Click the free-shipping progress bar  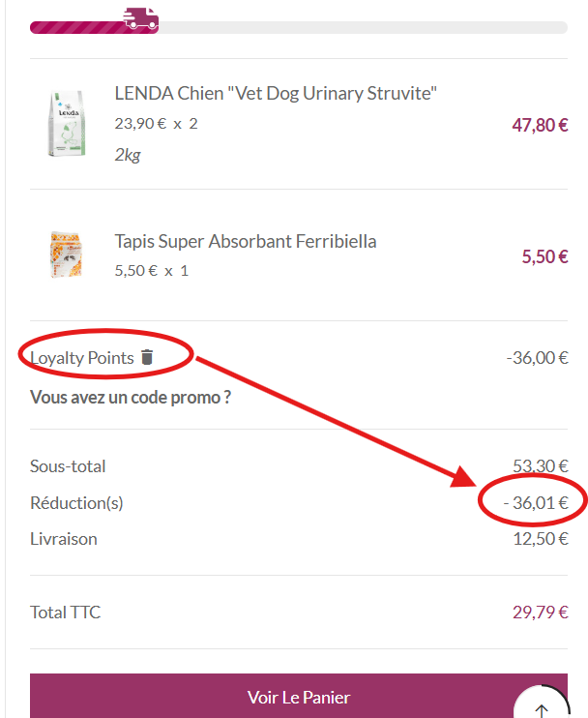click(x=298, y=27)
